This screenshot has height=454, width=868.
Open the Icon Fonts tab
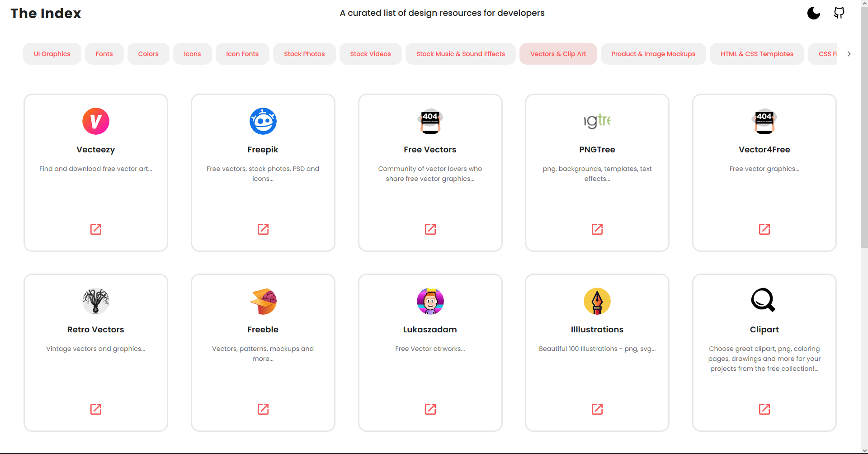click(242, 54)
